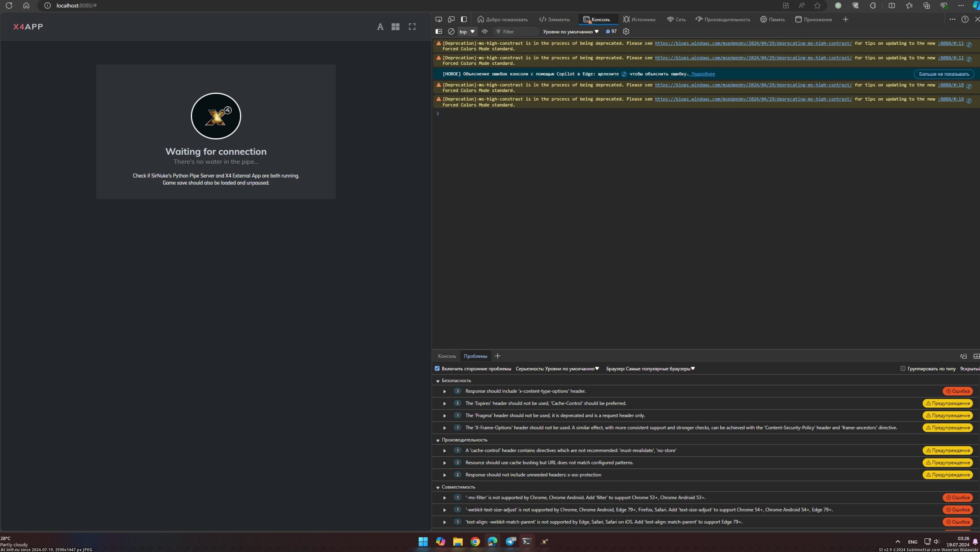
Task: Open console settings gear icon
Action: click(626, 31)
